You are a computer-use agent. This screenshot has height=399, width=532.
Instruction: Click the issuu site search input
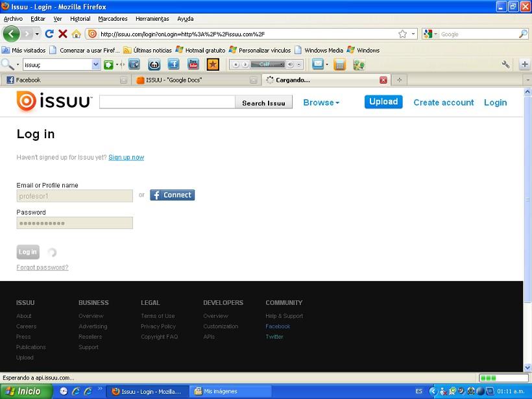(x=167, y=102)
